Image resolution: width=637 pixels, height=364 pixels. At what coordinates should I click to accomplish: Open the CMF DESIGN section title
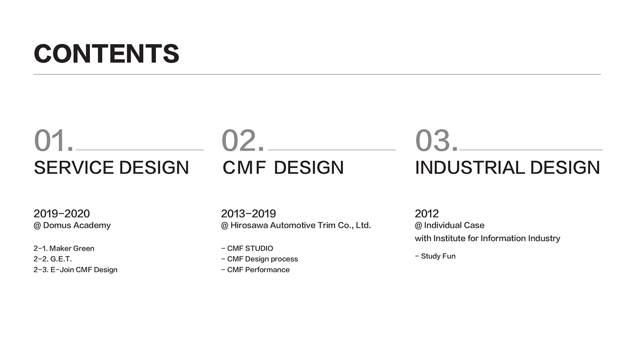[x=283, y=167]
